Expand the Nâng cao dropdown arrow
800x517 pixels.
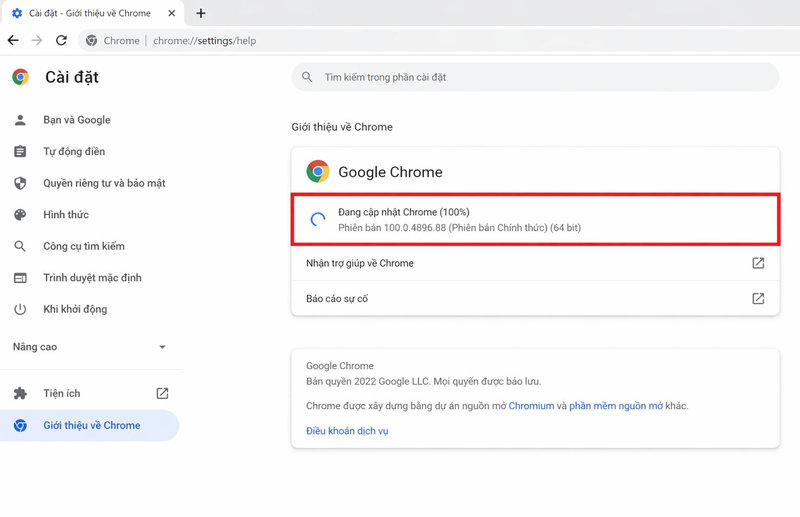(x=162, y=347)
